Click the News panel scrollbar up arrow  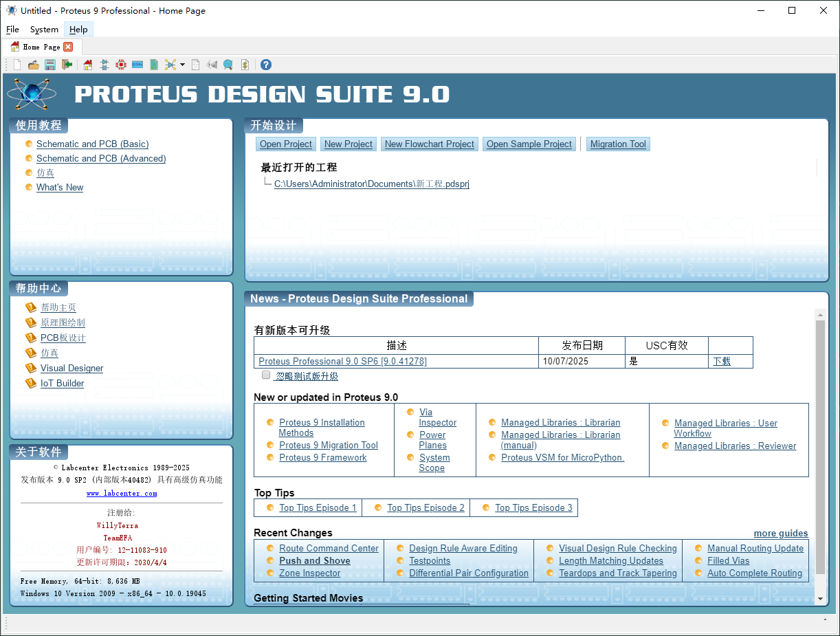tap(819, 314)
